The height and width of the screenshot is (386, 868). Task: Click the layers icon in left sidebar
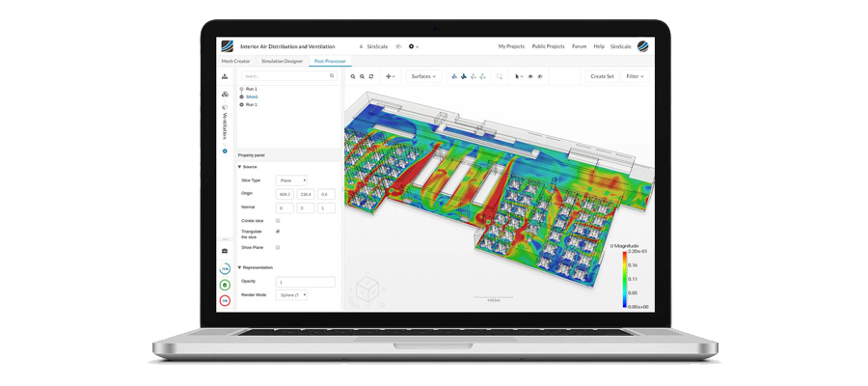coord(225,95)
